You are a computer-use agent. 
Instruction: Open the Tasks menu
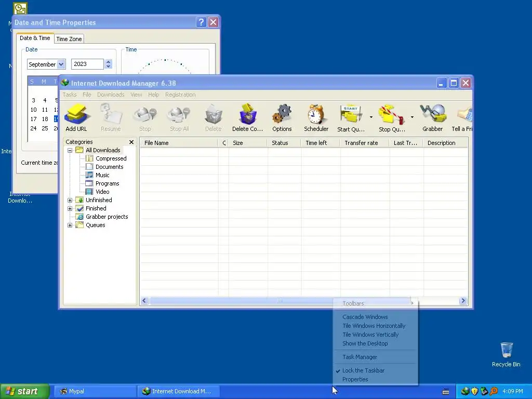(70, 95)
